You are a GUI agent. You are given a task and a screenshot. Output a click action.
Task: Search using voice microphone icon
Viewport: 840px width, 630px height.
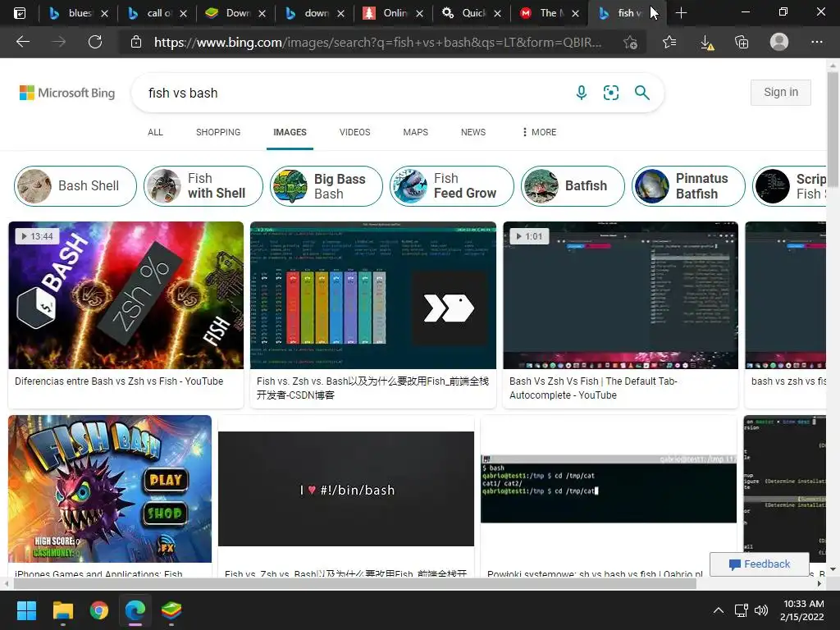582,93
